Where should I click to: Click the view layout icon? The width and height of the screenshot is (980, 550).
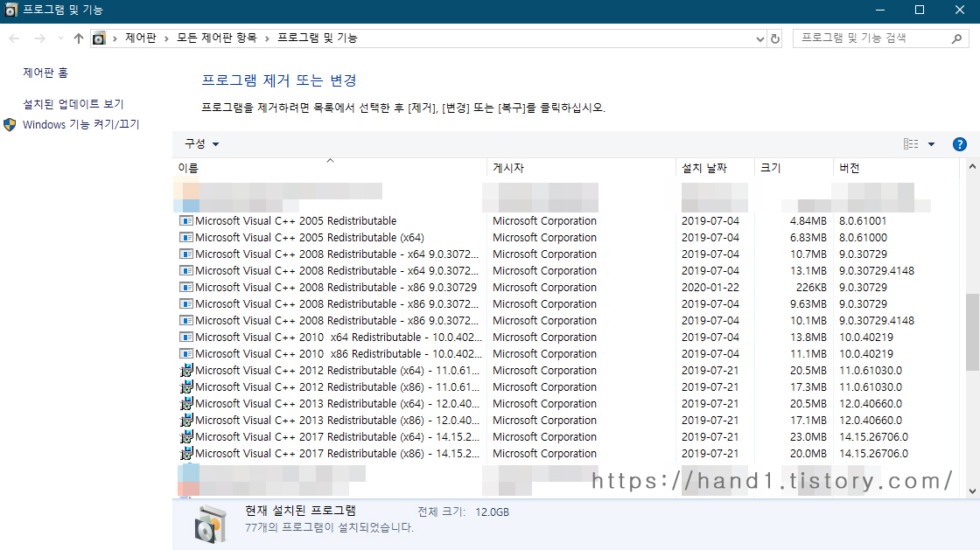coord(911,144)
